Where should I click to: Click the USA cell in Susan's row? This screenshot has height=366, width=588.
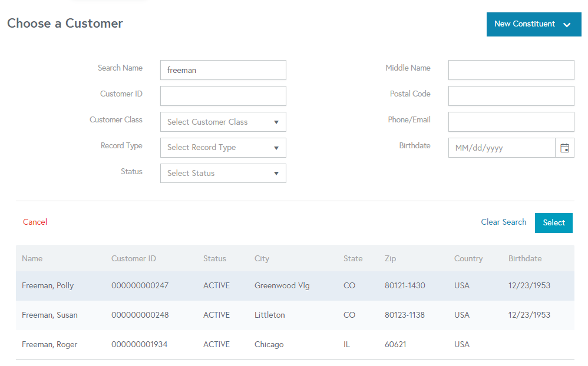click(462, 315)
